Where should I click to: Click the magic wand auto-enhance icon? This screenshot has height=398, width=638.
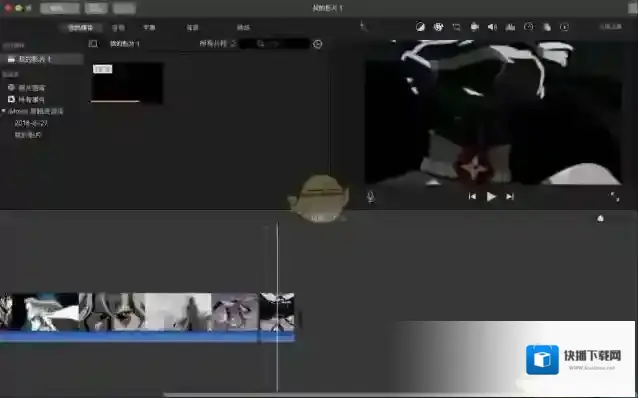(x=363, y=27)
